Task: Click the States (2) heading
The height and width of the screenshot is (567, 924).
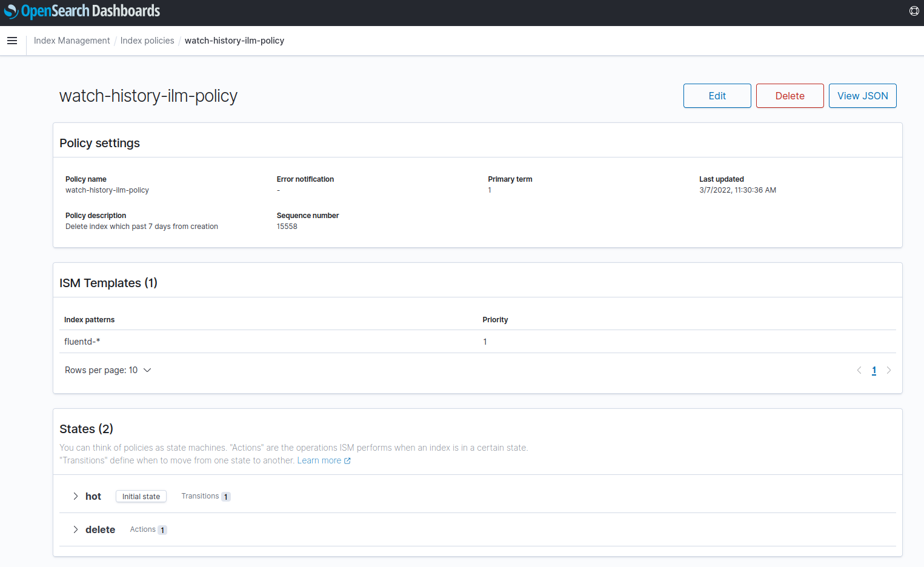Action: coord(86,429)
